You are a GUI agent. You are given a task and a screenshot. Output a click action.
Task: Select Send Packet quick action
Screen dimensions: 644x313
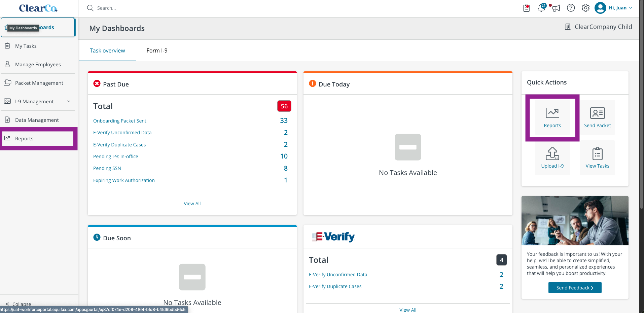pyautogui.click(x=597, y=117)
